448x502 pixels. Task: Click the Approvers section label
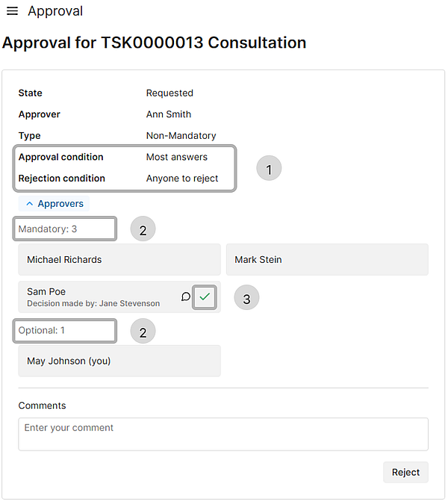click(60, 204)
